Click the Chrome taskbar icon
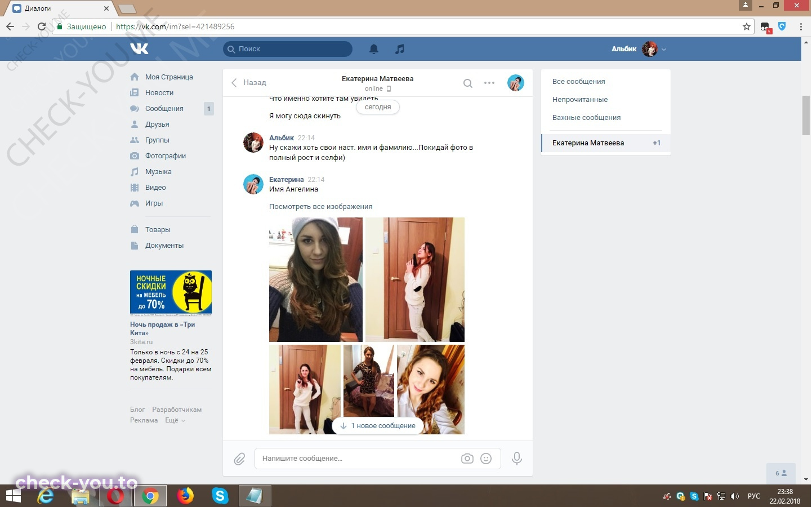812x507 pixels. [x=150, y=496]
